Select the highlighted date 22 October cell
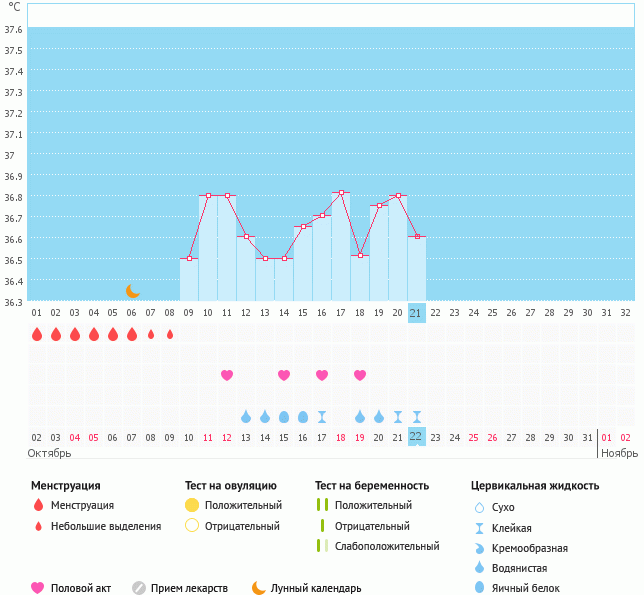Viewport: 644px width, 595px height. [417, 437]
